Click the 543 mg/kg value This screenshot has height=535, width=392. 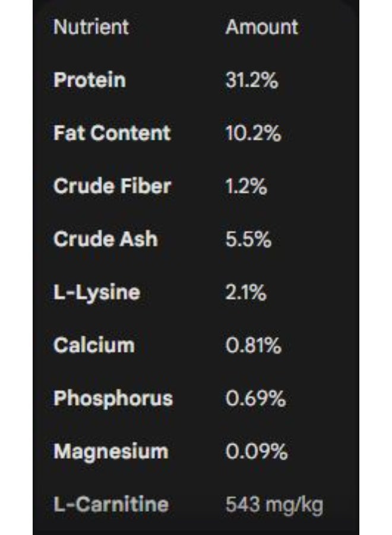[x=274, y=505]
